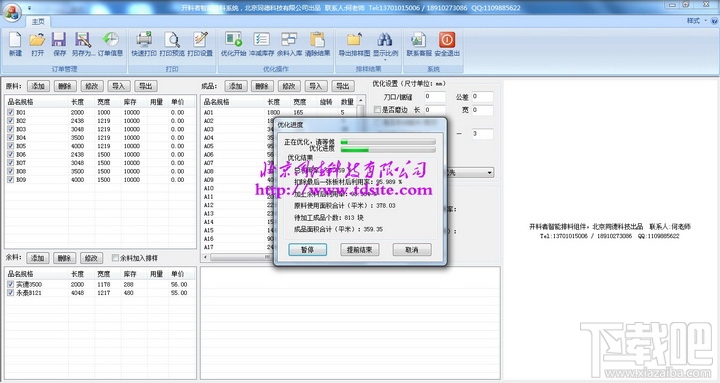Switch to the 主页 ribbon tab

38,22
